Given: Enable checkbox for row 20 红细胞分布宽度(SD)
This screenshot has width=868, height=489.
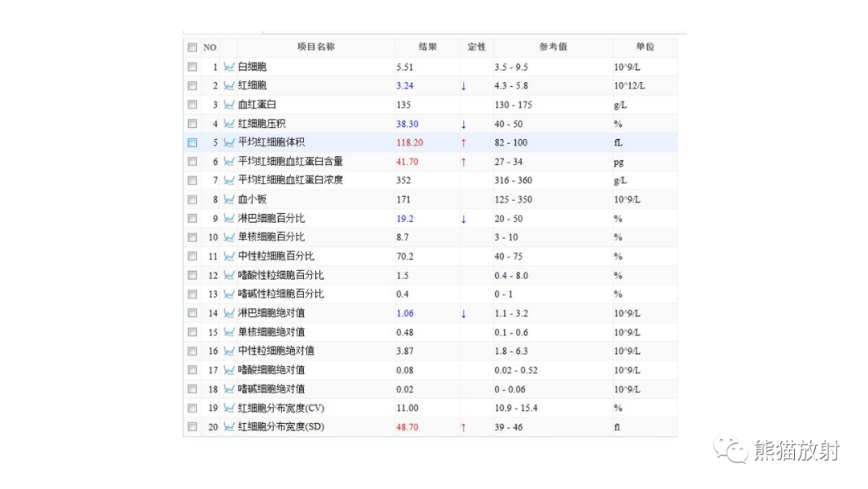Looking at the screenshot, I should pos(192,426).
